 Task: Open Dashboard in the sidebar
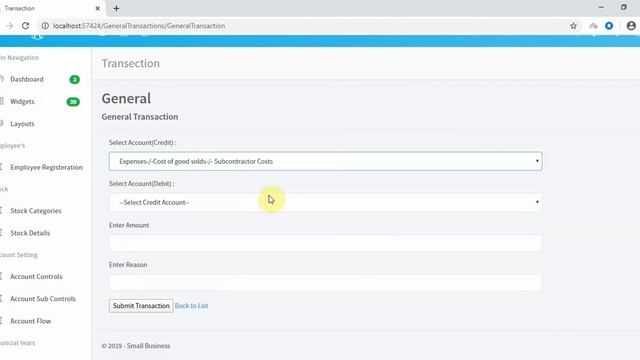pyautogui.click(x=27, y=79)
